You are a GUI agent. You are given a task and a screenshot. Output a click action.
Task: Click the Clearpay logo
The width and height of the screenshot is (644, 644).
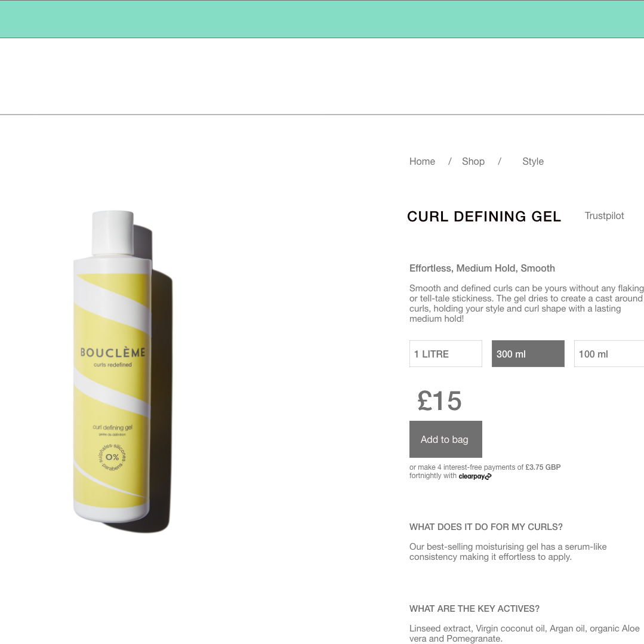tap(474, 476)
